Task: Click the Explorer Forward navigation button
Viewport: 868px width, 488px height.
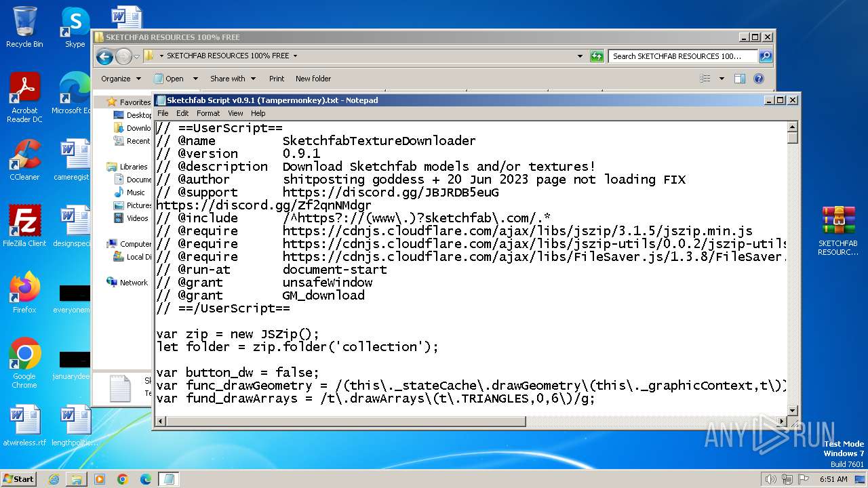Action: [123, 56]
